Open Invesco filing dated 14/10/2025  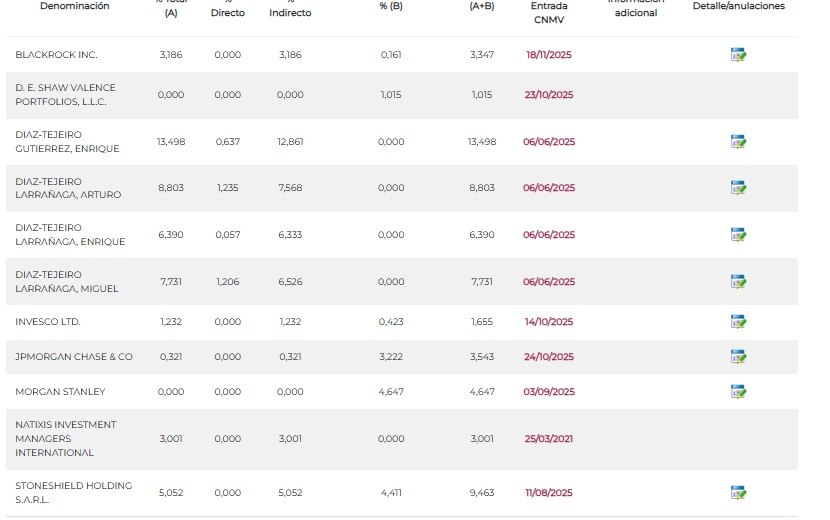tap(549, 322)
